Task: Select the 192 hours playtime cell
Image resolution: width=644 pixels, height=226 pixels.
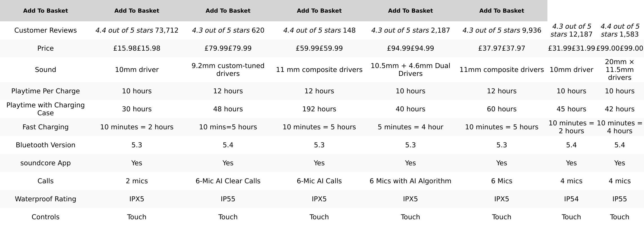Action: pos(319,109)
